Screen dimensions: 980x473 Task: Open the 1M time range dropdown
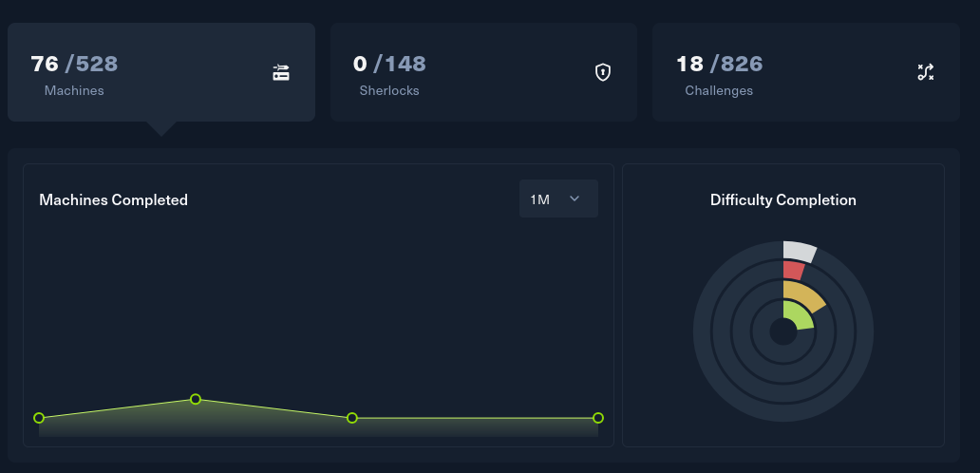(x=558, y=199)
